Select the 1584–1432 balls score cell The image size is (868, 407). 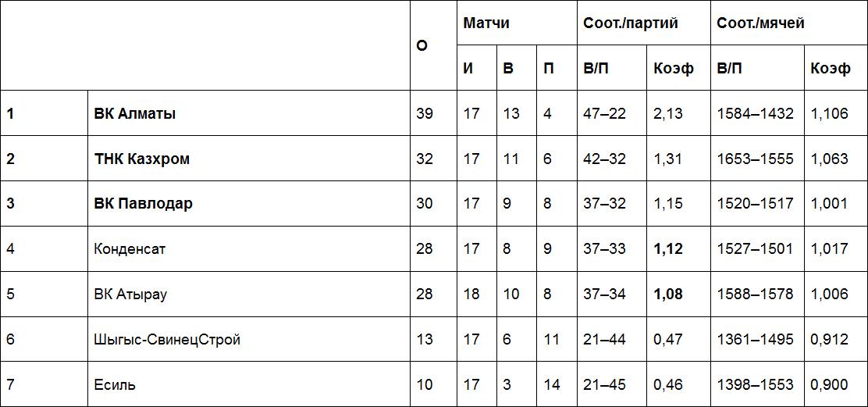[755, 113]
